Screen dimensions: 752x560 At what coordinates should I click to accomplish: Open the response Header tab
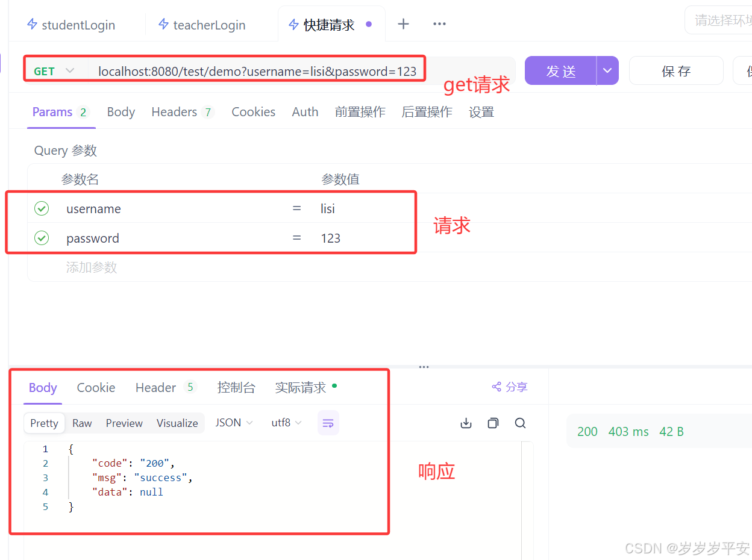[165, 388]
